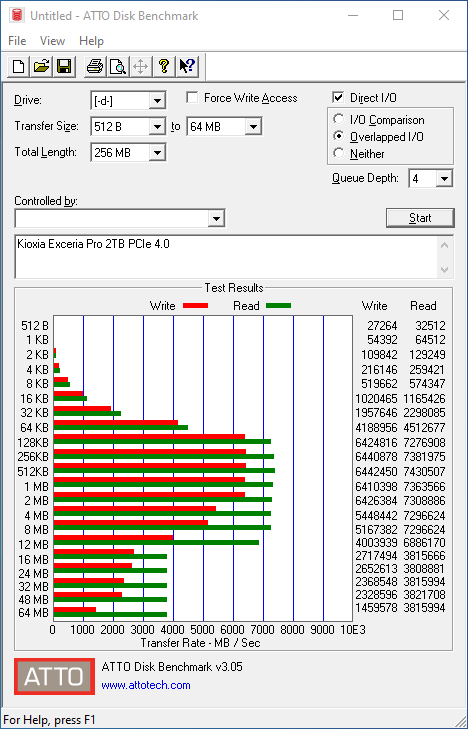The height and width of the screenshot is (729, 468).
Task: Activate context help arrow-question icon
Action: [x=188, y=66]
